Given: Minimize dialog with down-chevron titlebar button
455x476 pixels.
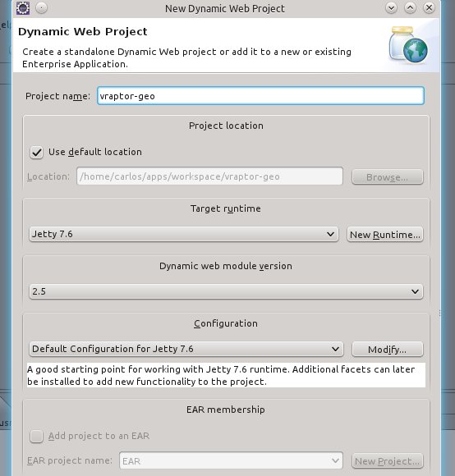Looking at the screenshot, I should [x=391, y=8].
